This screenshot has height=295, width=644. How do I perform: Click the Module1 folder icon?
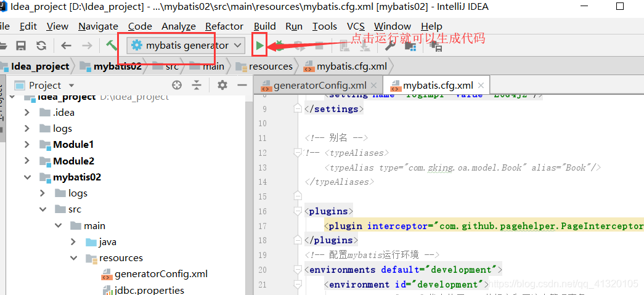click(x=45, y=145)
